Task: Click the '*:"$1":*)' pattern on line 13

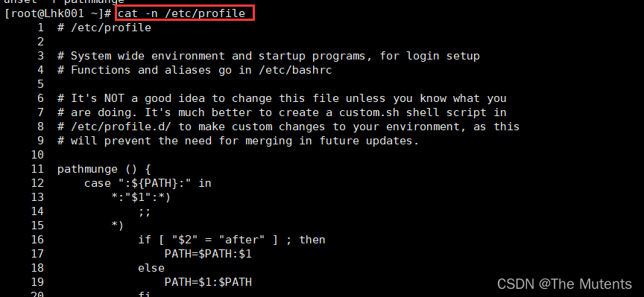Action: [x=141, y=197]
